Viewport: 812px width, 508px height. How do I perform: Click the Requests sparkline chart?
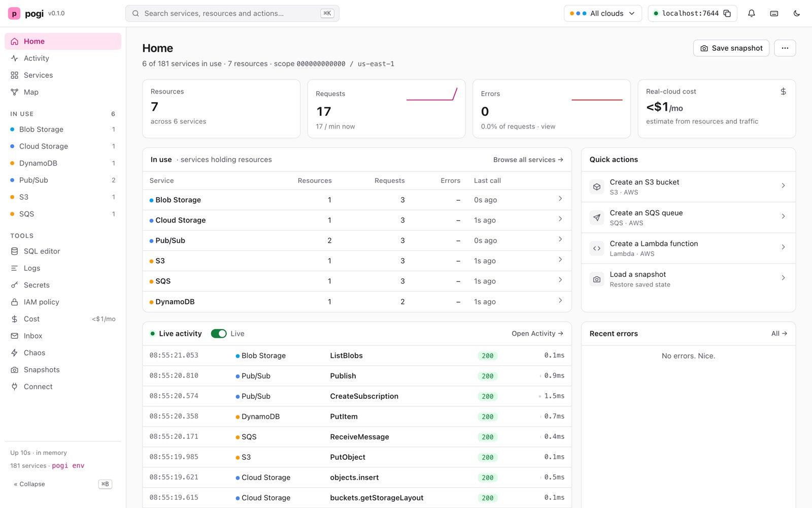coord(432,94)
